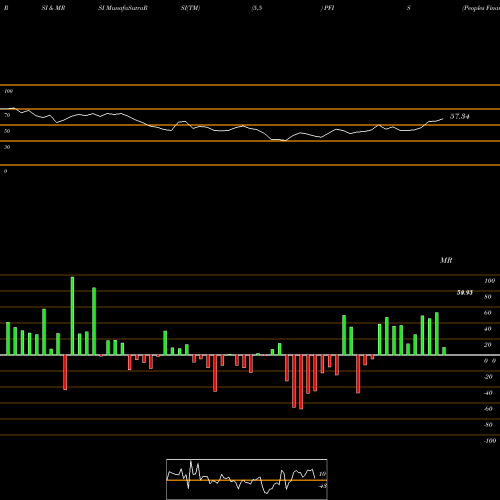
Task: Click the 80 label on MR axis
Action: pyautogui.click(x=488, y=297)
